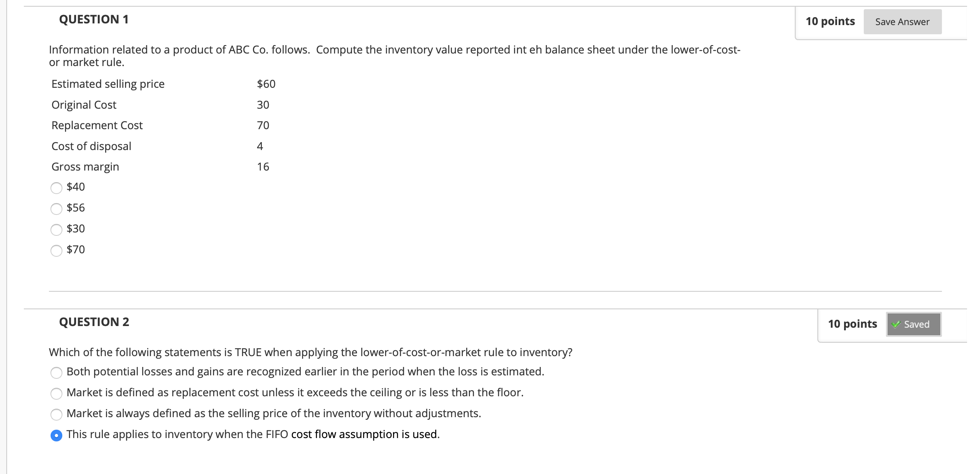Select the $70 answer option
The width and height of the screenshot is (980, 474).
coord(56,250)
